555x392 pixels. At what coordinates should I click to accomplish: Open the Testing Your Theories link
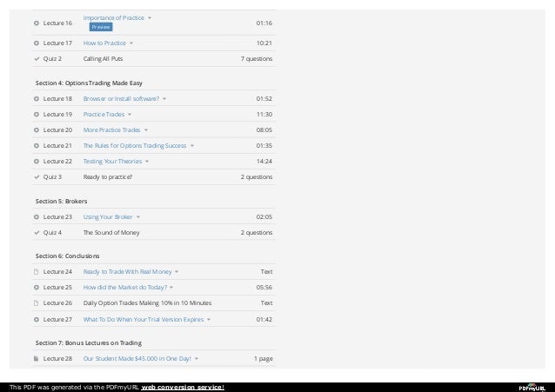[x=112, y=162]
